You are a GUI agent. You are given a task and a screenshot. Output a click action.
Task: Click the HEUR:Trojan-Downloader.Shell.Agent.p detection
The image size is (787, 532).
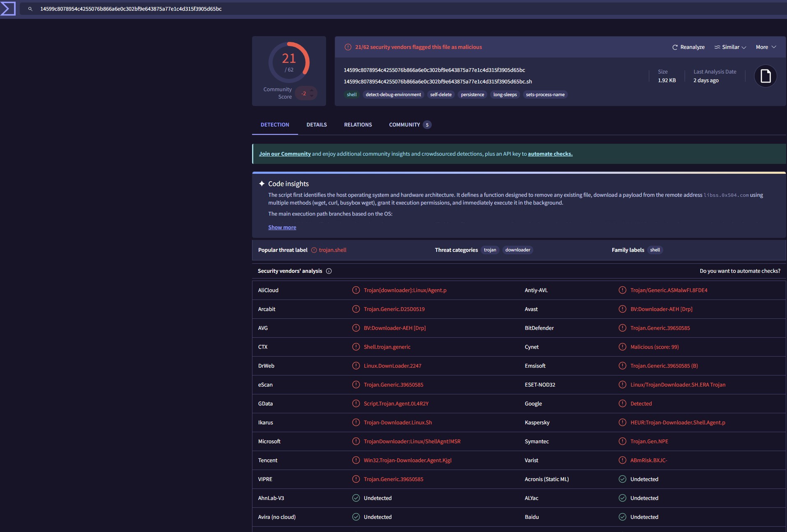[678, 423]
